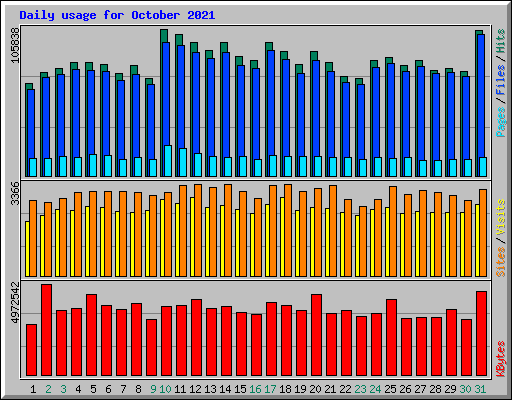
Task: Click the red KBytes bar for day 20
Action: coord(316,335)
